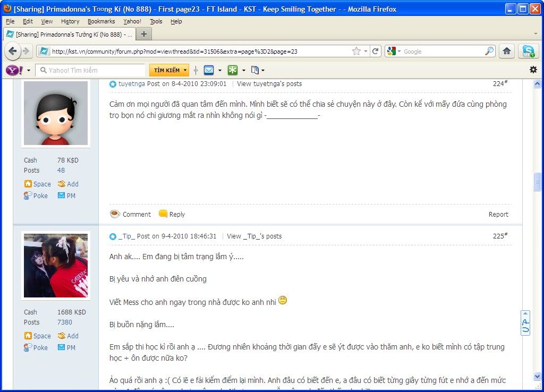Click the blue star icon beside tuyetnga
Image resolution: width=544 pixels, height=392 pixels.
coord(113,84)
